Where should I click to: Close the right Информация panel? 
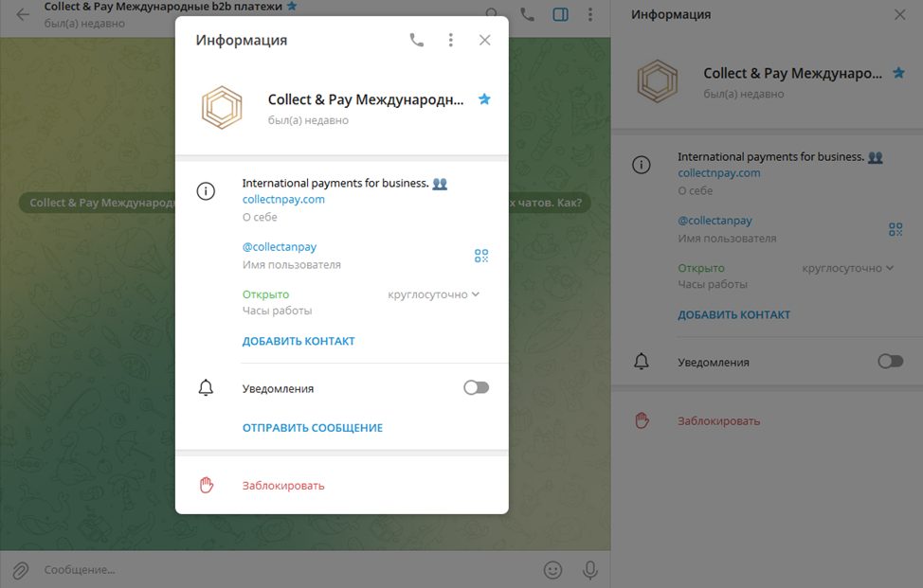pos(900,15)
